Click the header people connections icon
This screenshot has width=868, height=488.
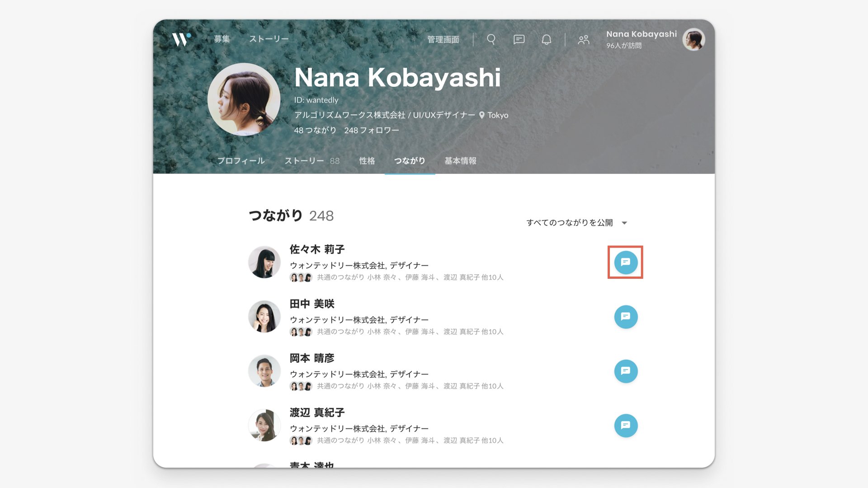(x=584, y=40)
